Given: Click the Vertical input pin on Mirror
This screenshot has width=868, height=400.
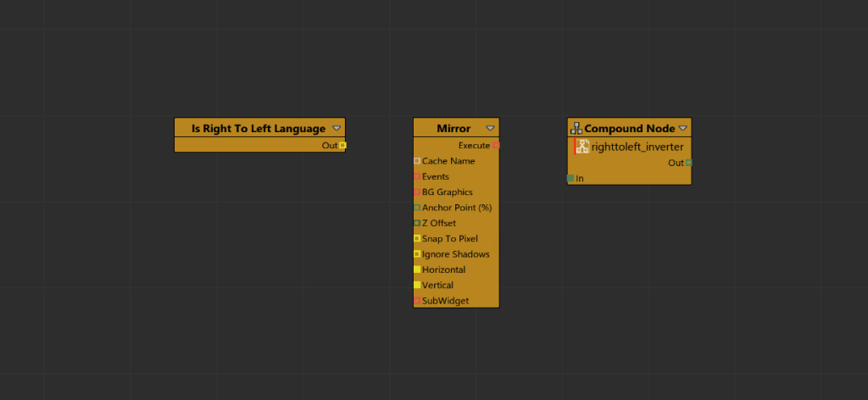Looking at the screenshot, I should tap(417, 285).
